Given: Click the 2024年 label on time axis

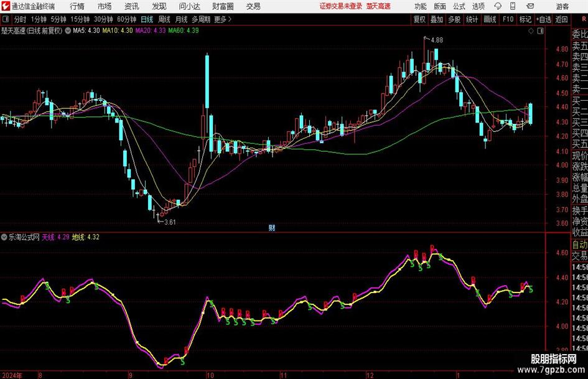Looking at the screenshot, I should [x=12, y=375].
